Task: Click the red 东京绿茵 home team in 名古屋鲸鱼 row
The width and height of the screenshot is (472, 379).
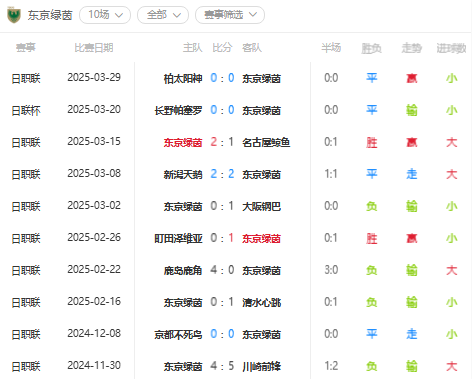Action: [183, 142]
